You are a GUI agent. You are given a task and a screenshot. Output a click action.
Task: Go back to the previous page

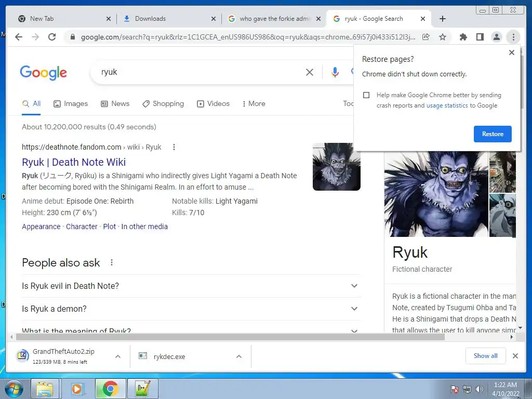(19, 37)
